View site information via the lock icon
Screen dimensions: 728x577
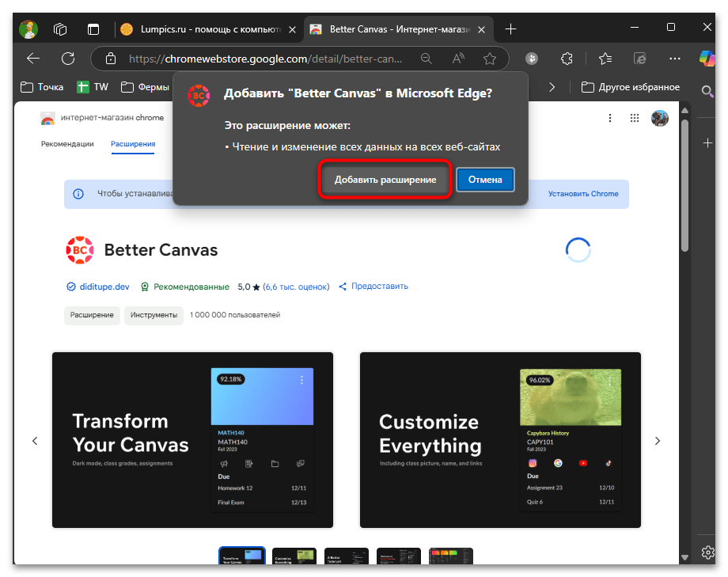coord(111,59)
